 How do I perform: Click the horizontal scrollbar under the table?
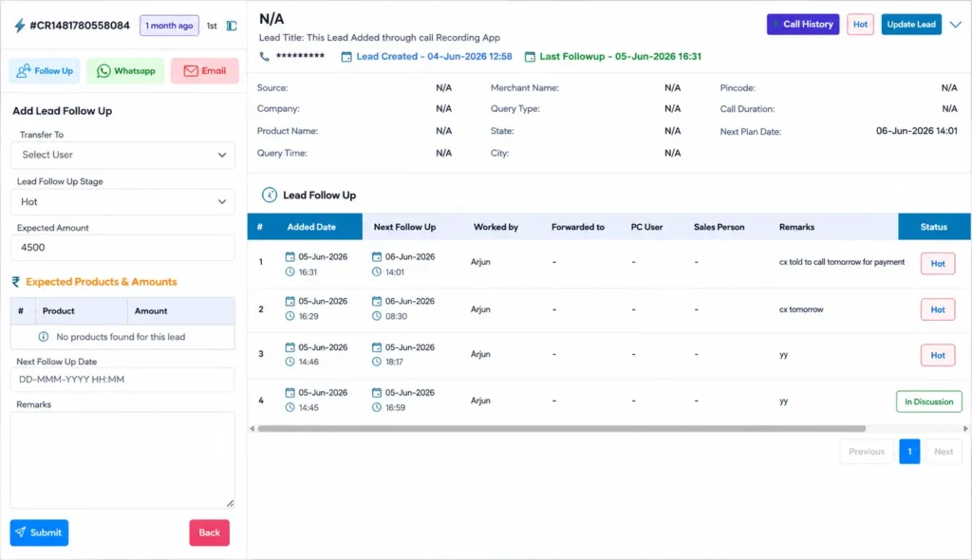(562, 428)
